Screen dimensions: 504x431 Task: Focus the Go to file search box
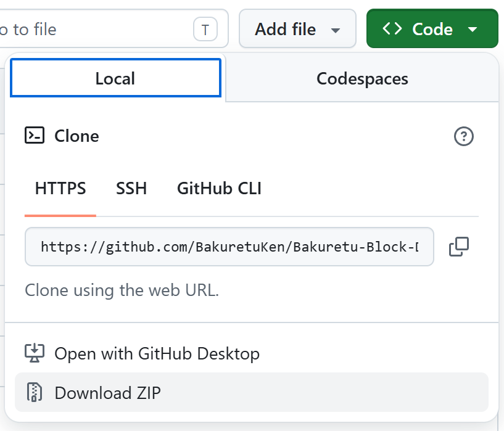pos(93,29)
